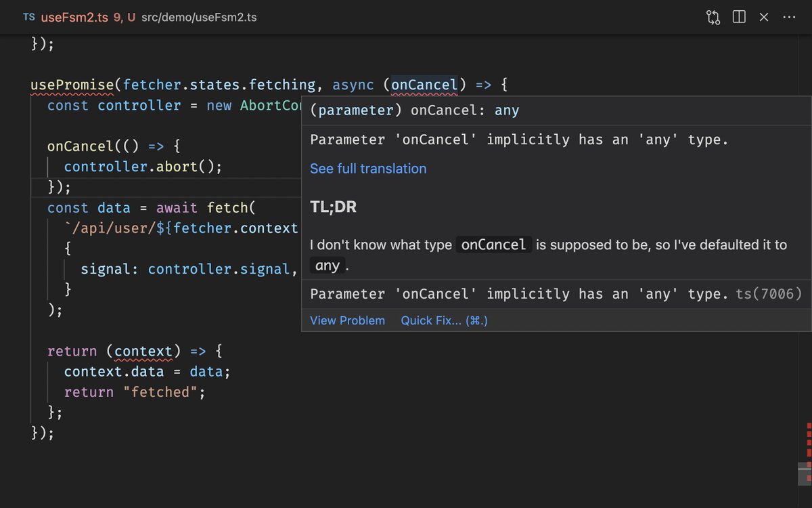Close the useFsm2.ts editor tab
This screenshot has height=508, width=812.
[764, 17]
